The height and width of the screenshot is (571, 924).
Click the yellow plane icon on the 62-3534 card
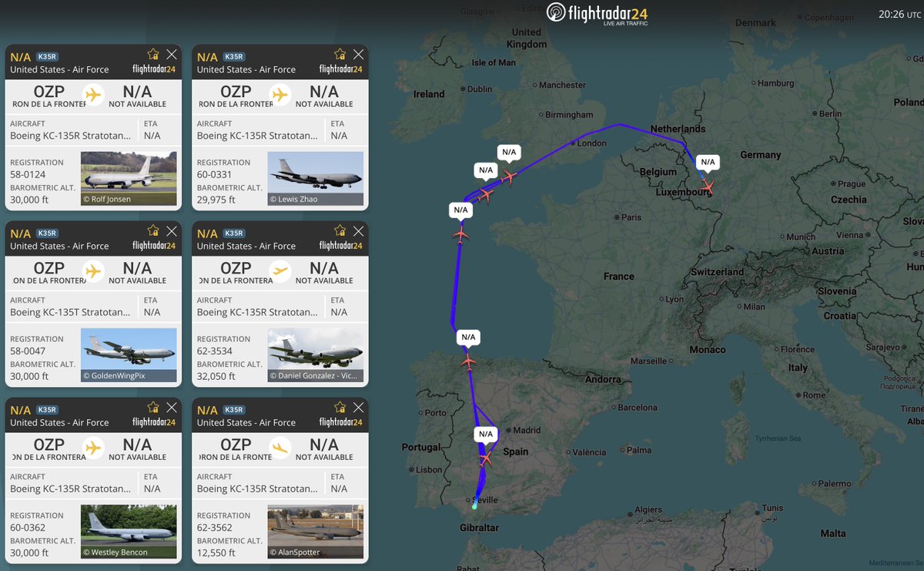click(x=280, y=271)
